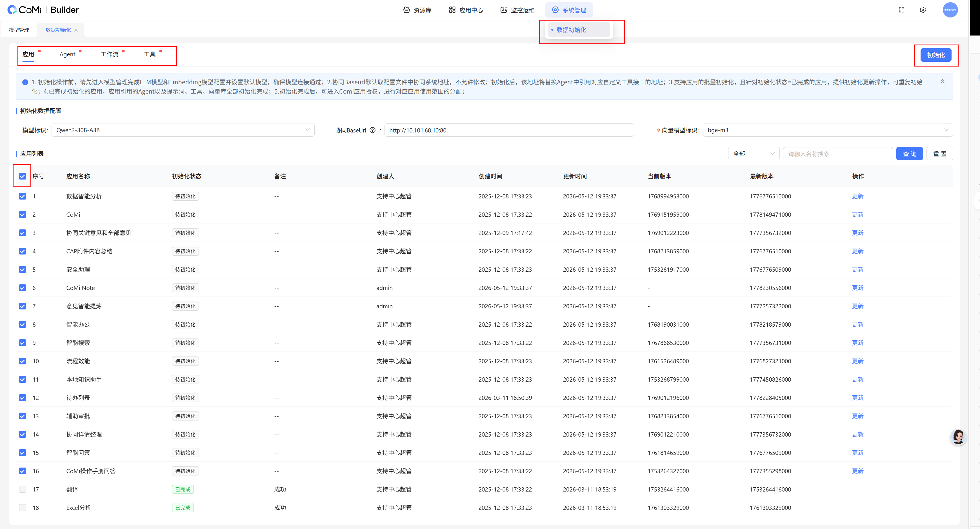Image resolution: width=980 pixels, height=529 pixels.
Task: Toggle fullscreen mode icon
Action: (901, 10)
